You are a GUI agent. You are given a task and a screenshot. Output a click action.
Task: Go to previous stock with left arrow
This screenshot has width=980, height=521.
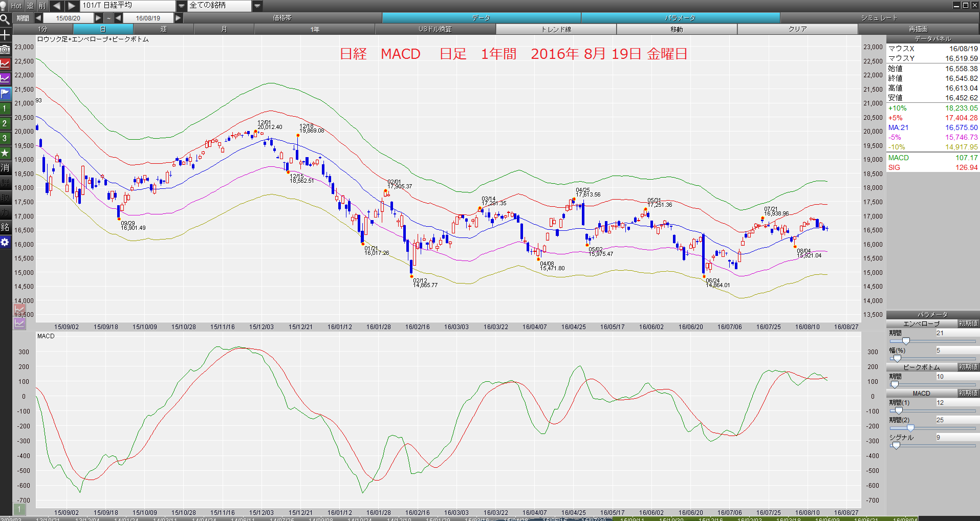coord(57,6)
